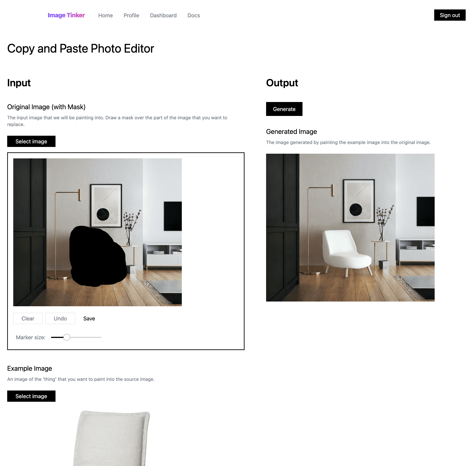Image resolution: width=476 pixels, height=466 pixels.
Task: Click the generated output image
Action: pos(350,228)
